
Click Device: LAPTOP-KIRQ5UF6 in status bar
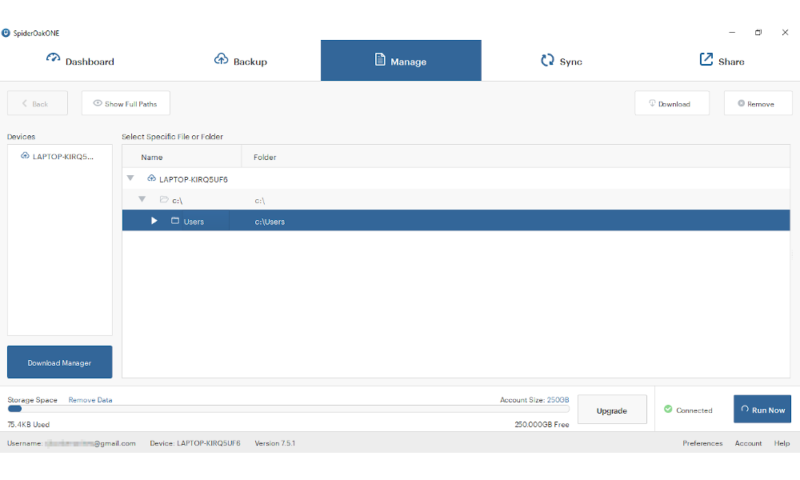coord(195,443)
